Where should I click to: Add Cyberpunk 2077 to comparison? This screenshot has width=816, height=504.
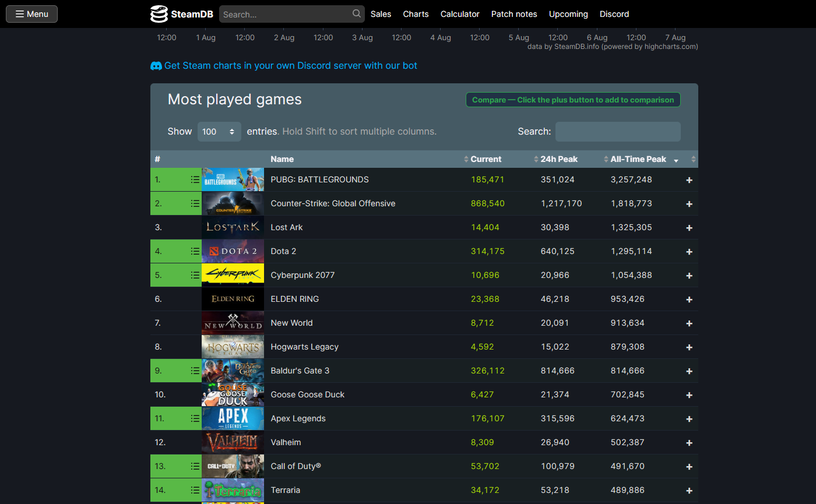[689, 276]
